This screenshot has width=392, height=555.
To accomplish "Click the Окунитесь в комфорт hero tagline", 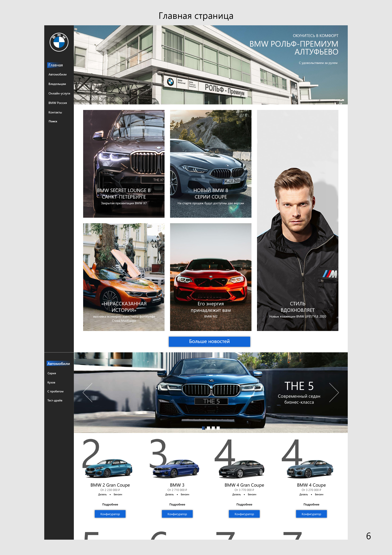I will coord(316,36).
